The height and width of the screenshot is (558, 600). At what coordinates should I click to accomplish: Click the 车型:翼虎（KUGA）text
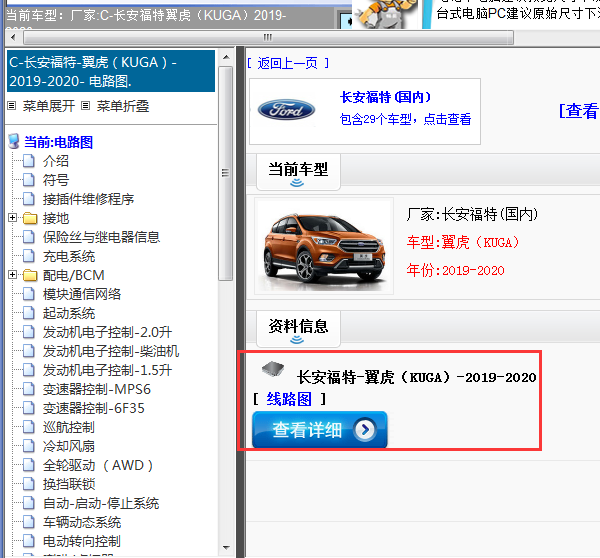click(x=463, y=242)
